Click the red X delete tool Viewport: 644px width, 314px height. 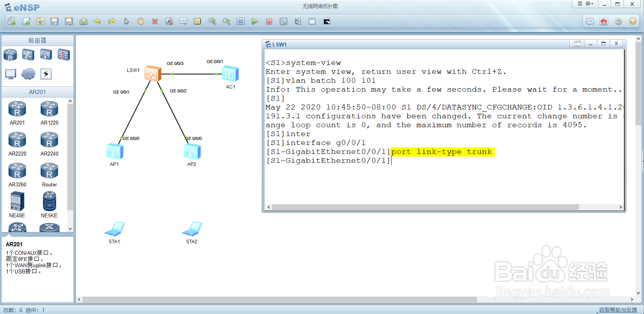tap(155, 21)
